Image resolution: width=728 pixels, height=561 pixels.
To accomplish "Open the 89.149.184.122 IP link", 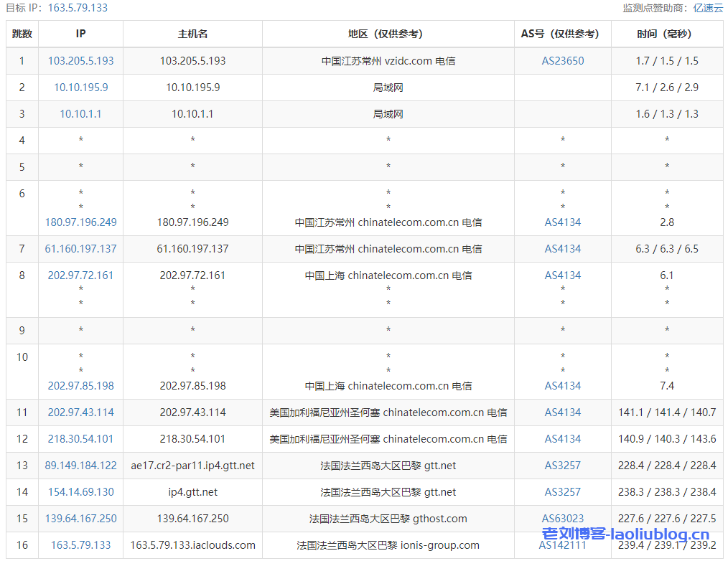I will pos(80,466).
